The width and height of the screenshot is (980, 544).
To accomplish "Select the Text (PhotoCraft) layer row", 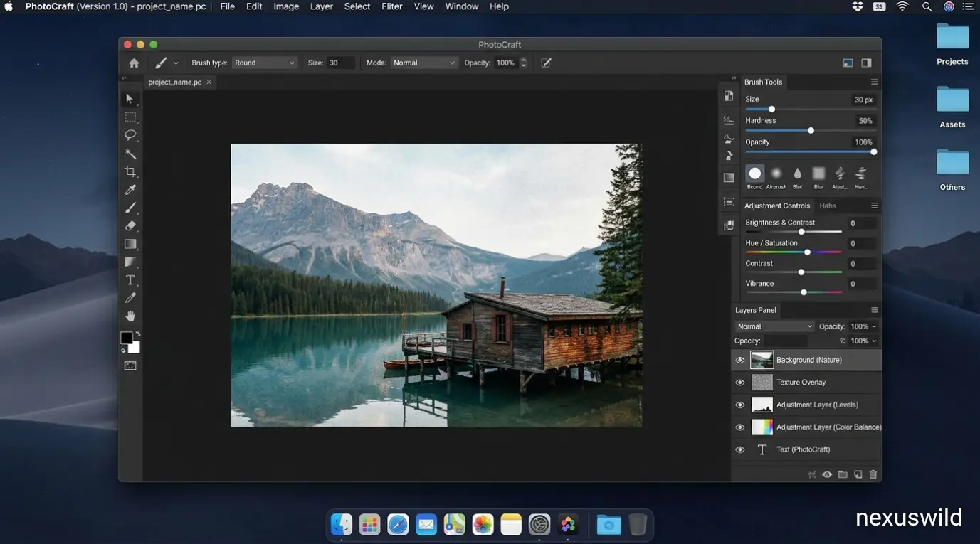I will tap(806, 449).
